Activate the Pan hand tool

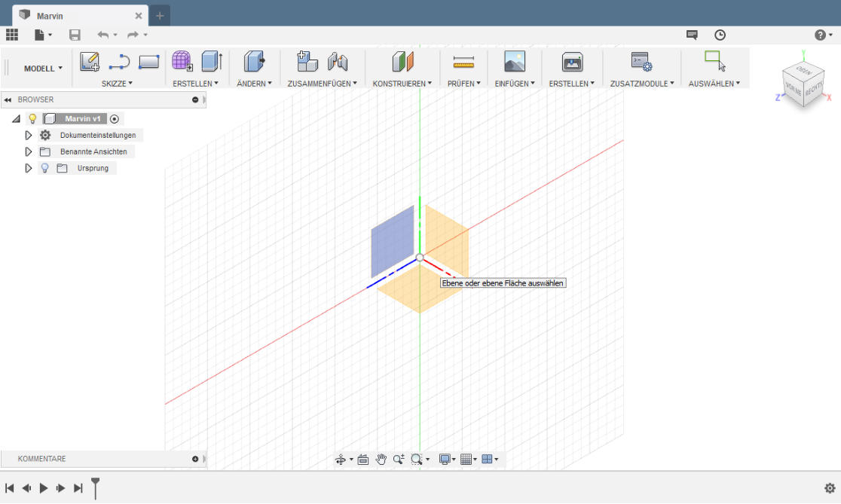click(381, 460)
